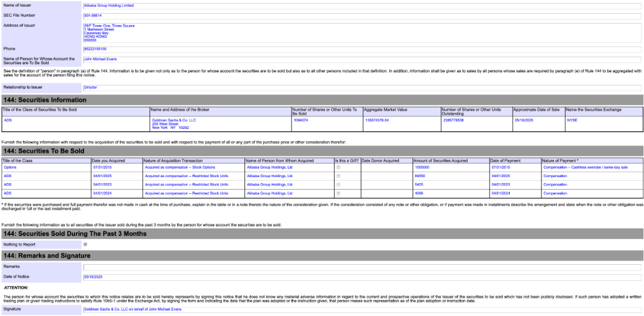
Task: Click the Name of Issuer field
Action: pos(362,6)
